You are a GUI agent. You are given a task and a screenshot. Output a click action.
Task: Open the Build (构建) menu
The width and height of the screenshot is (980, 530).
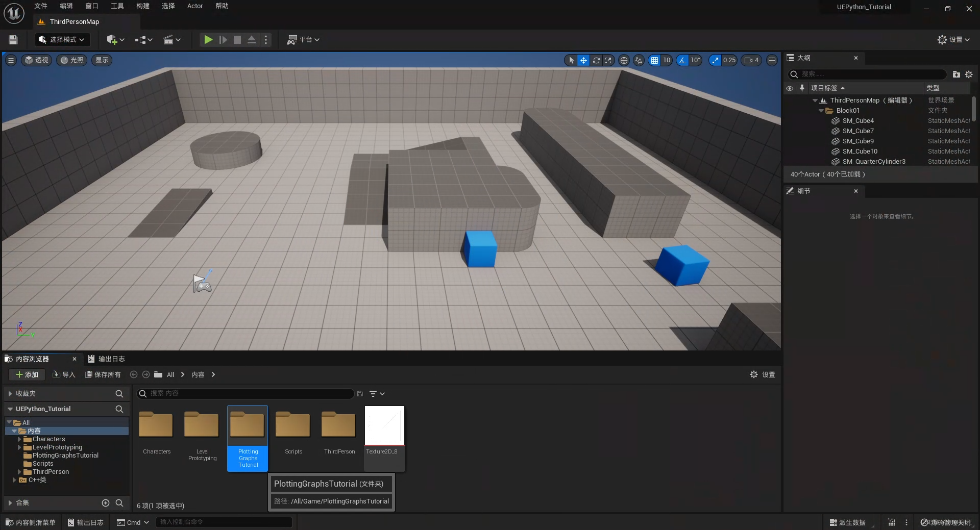(x=143, y=6)
